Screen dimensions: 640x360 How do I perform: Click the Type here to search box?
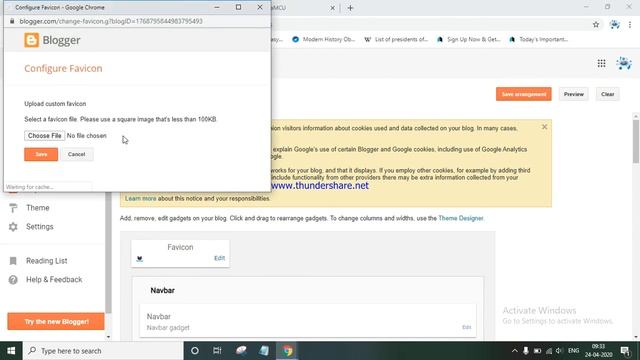[102, 351]
